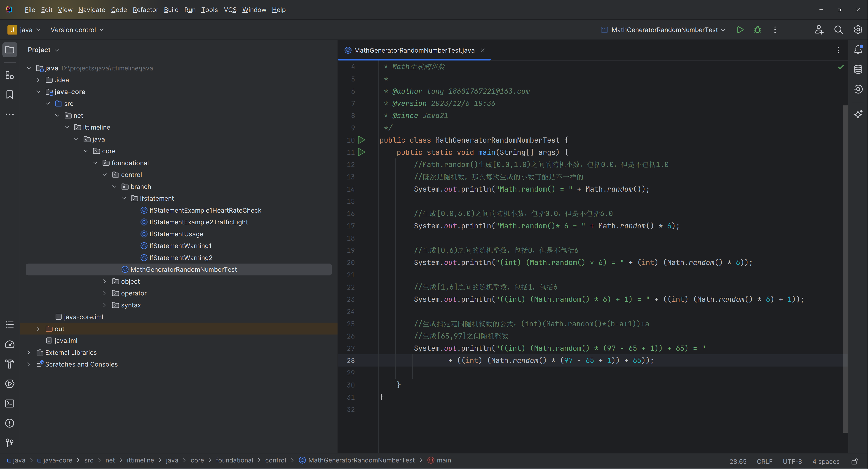Open Code With Me icon
Screen dimensions: 868x469
click(819, 30)
